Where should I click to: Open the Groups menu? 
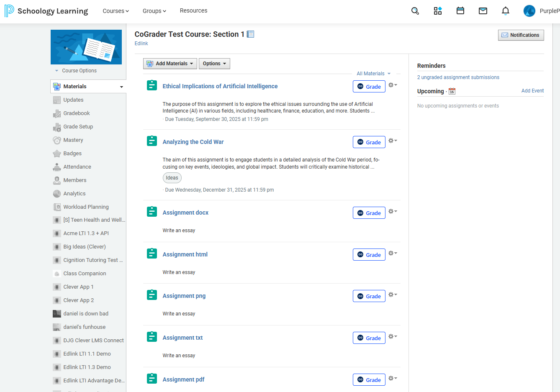coord(154,11)
